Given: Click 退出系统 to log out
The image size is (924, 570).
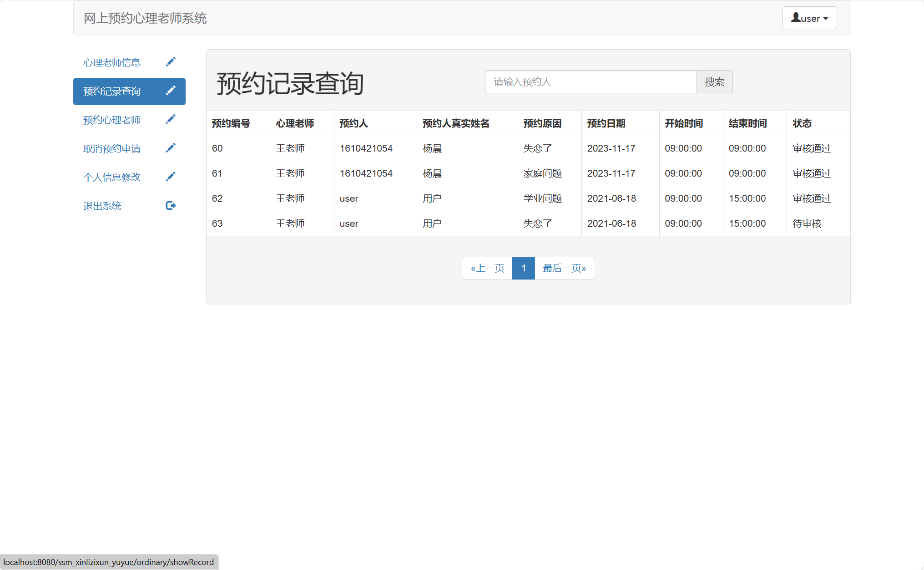Looking at the screenshot, I should pos(102,205).
